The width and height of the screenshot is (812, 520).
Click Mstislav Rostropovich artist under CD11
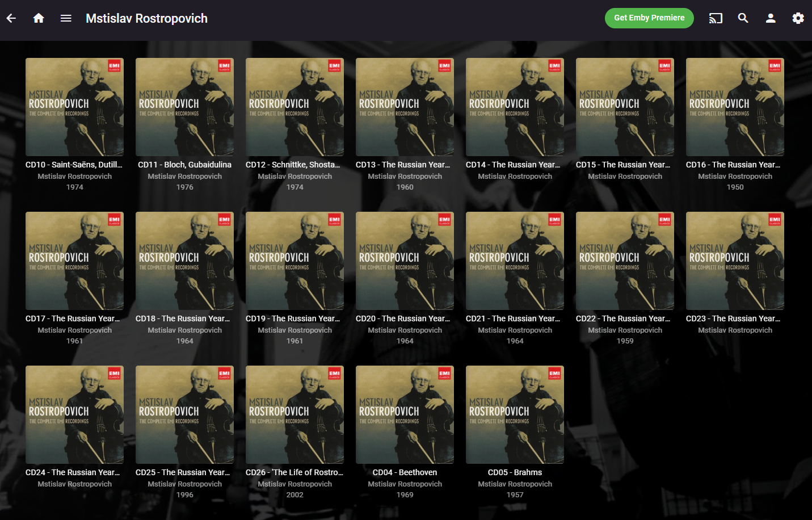[184, 177]
